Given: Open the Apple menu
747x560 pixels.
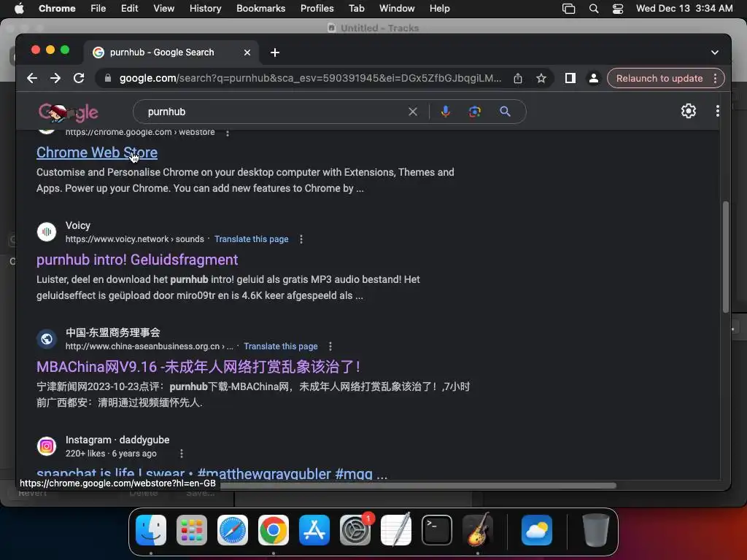Looking at the screenshot, I should [x=19, y=9].
